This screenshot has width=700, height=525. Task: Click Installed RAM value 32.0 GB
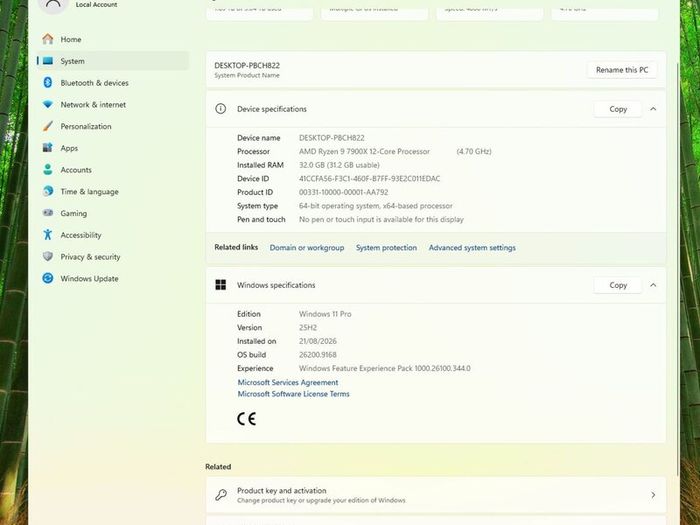(x=339, y=165)
